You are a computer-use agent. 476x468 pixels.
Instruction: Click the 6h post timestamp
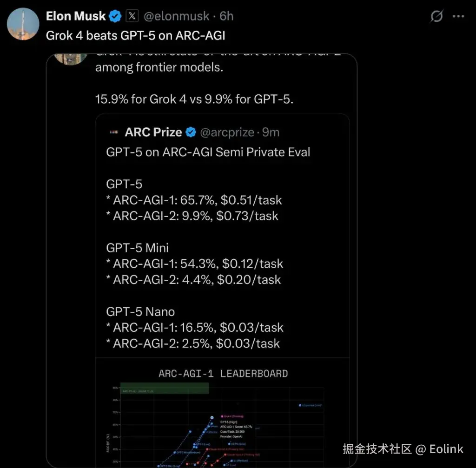(x=227, y=17)
